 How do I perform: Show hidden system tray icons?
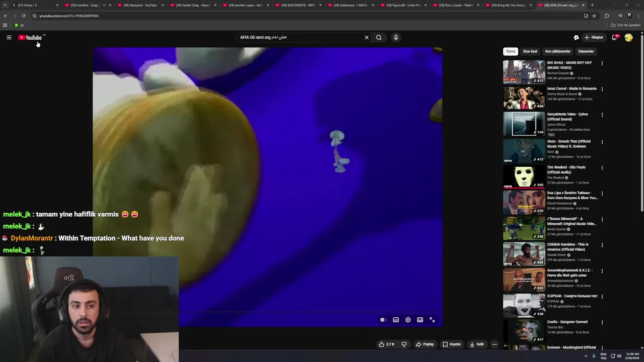point(586,356)
